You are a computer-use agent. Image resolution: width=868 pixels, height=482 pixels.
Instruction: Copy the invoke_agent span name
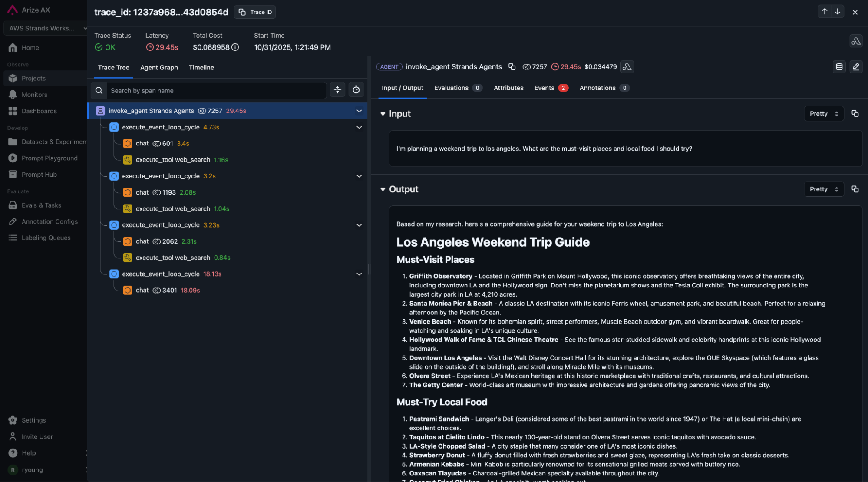(x=512, y=67)
